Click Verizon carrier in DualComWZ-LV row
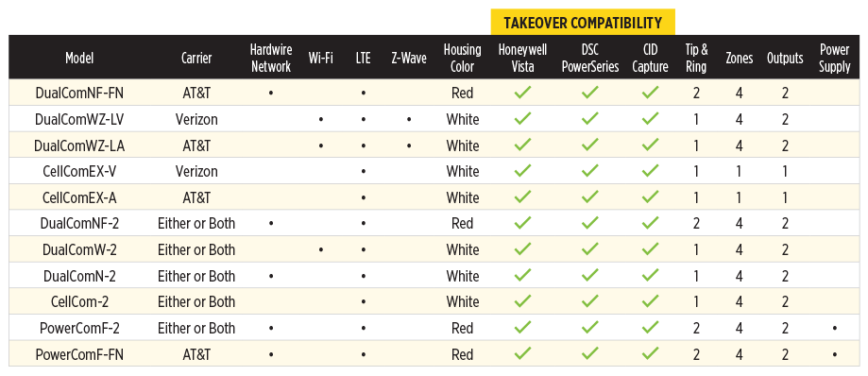The width and height of the screenshot is (868, 376). point(196,119)
